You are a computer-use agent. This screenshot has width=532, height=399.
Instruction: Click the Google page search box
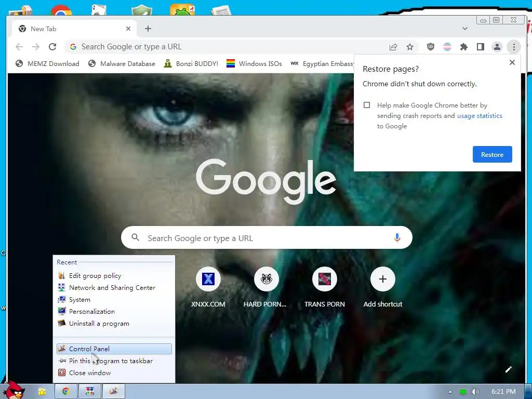point(267,238)
